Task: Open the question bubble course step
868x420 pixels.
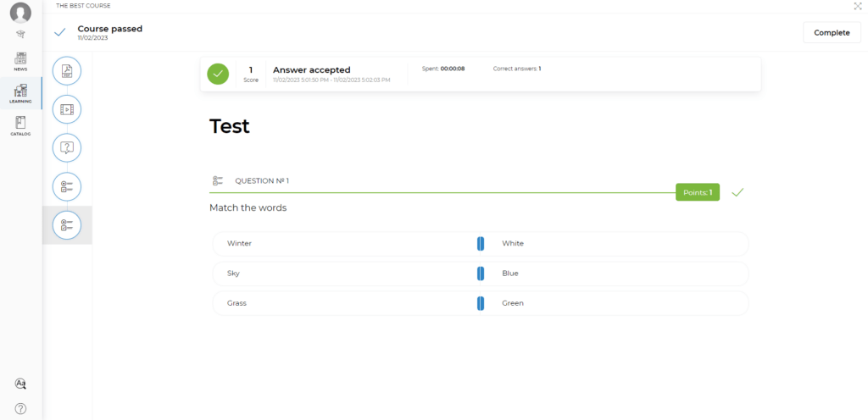Action: tap(67, 147)
